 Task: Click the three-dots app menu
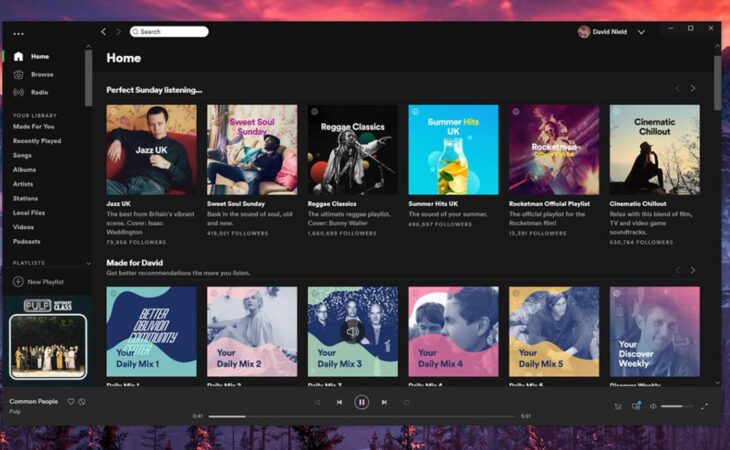point(18,33)
